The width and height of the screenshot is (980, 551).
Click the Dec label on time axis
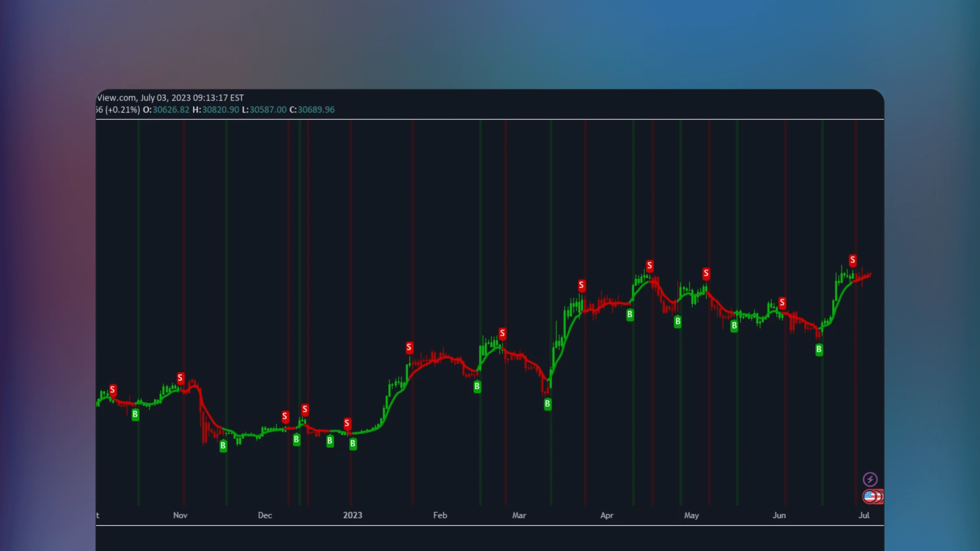[265, 515]
